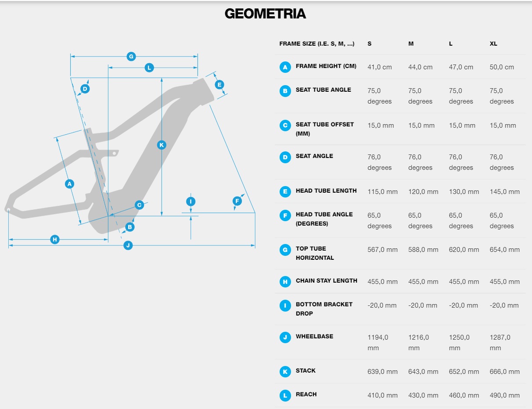Select the D badge on the frame diagram
Screen dimensions: 532x409
pos(85,89)
